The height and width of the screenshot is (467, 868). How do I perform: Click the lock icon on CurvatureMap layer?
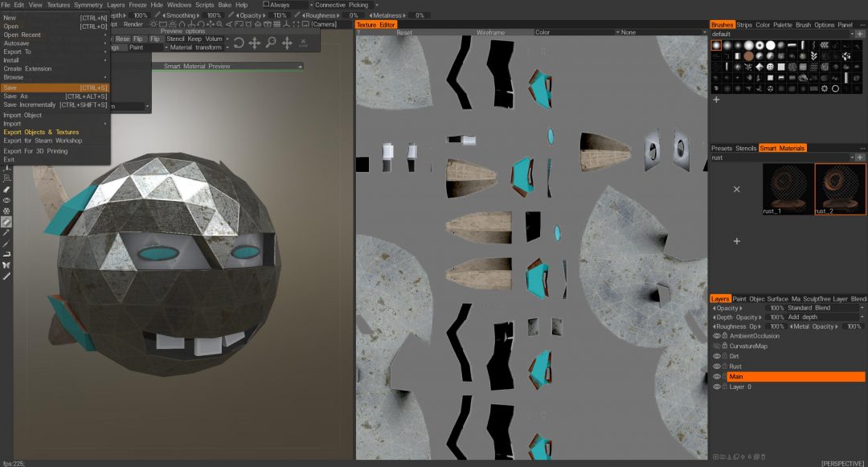pos(725,346)
